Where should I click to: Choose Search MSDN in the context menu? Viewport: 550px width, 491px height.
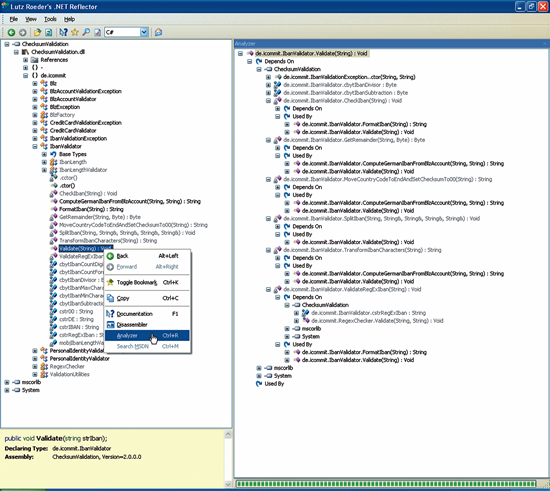[x=147, y=347]
